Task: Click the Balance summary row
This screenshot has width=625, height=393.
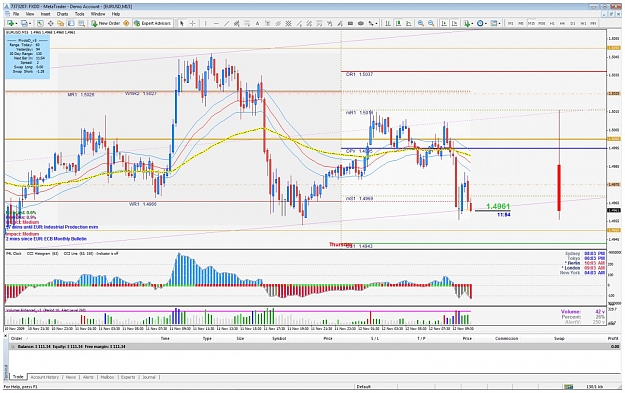Action: click(314, 347)
